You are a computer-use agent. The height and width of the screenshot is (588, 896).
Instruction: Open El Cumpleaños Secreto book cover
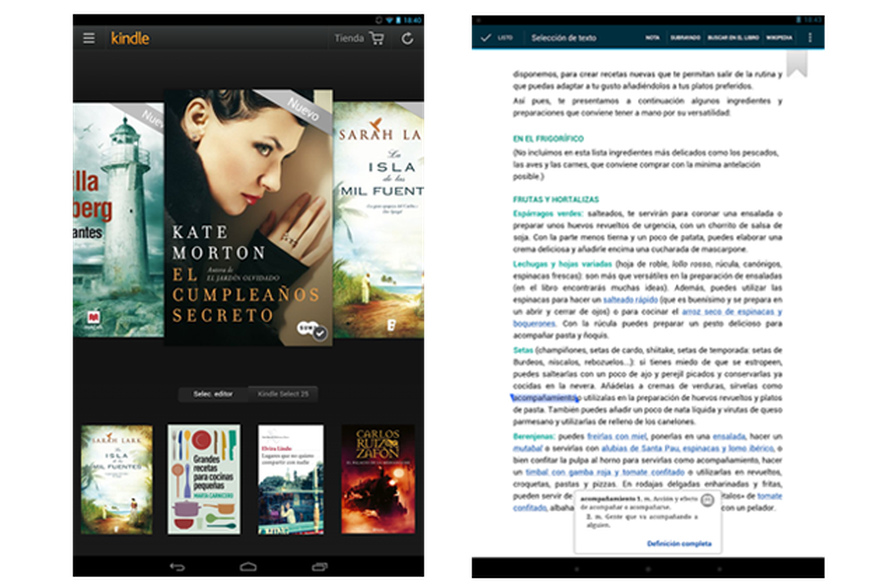point(248,217)
